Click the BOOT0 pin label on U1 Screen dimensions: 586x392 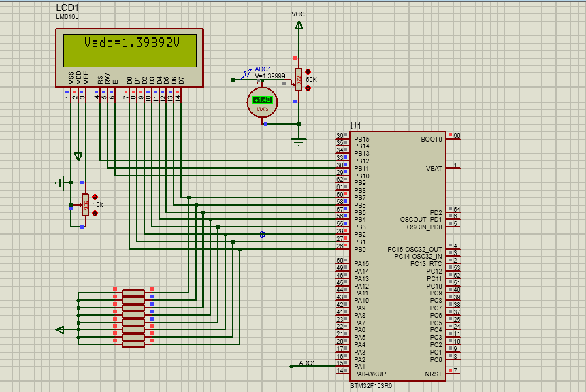pos(432,140)
